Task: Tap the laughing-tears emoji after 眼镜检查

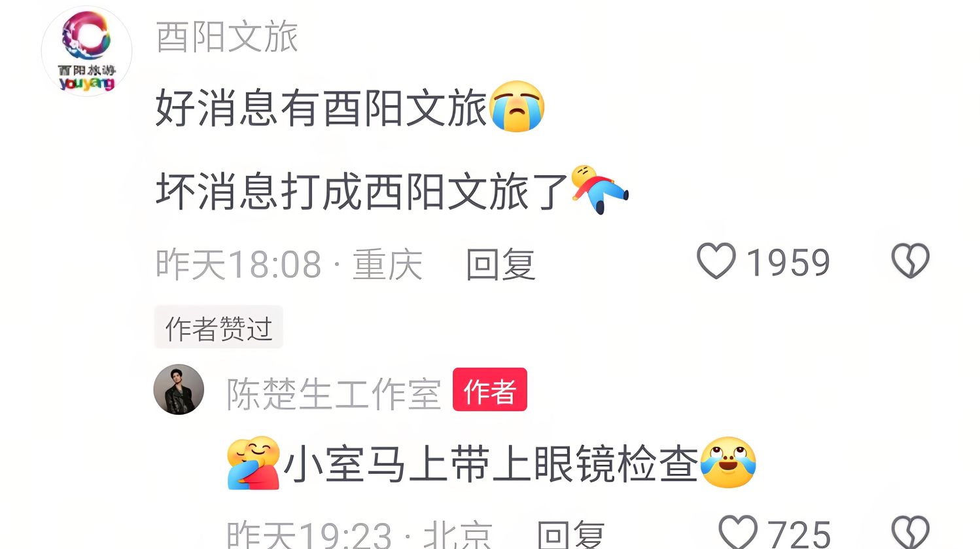Action: tap(728, 463)
